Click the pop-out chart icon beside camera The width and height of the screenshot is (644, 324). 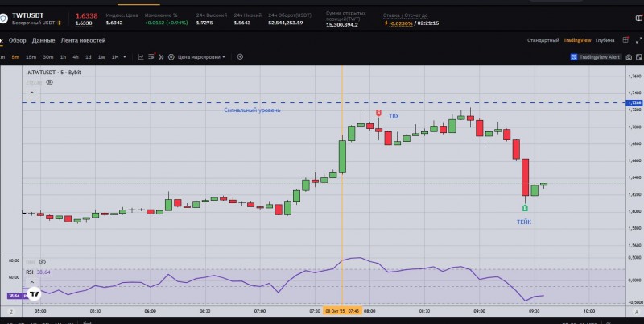[639, 57]
